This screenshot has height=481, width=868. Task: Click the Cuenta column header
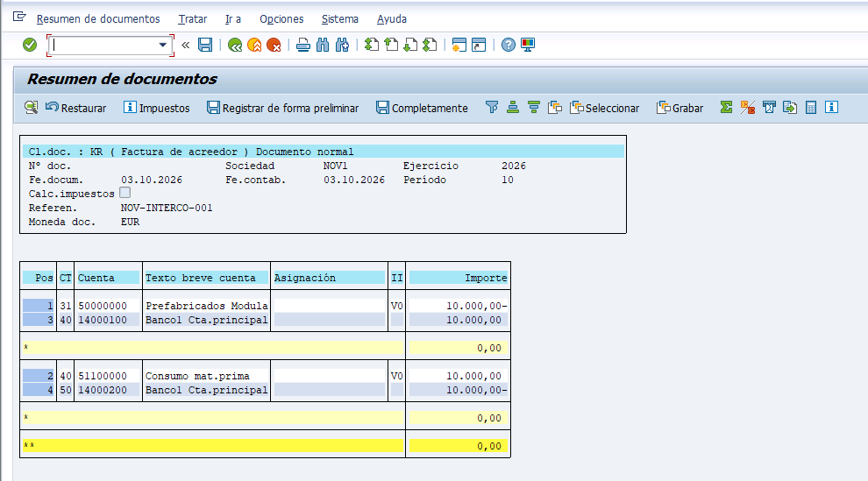pyautogui.click(x=108, y=278)
